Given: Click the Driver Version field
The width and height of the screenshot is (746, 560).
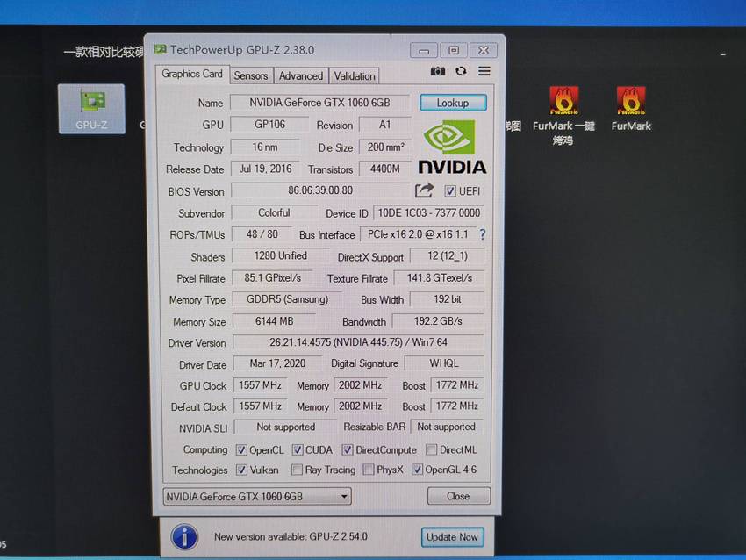Looking at the screenshot, I should click(x=358, y=342).
